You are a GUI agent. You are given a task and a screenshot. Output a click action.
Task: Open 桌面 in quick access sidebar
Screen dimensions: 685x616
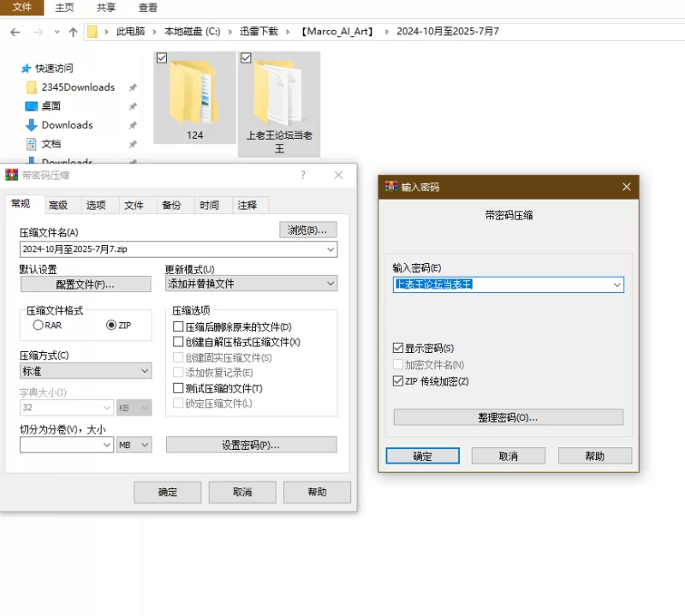[x=51, y=105]
